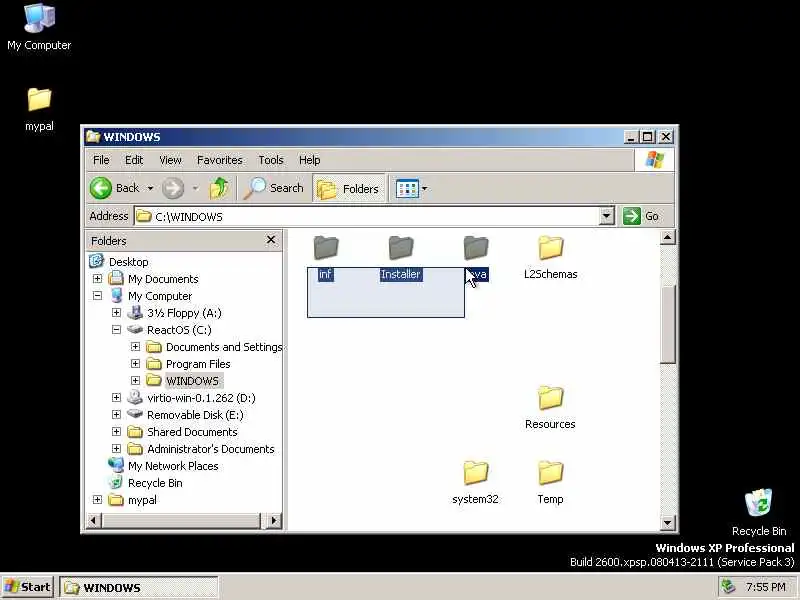Click the greyed Forward arrow button
Viewport: 800px width, 600px height.
click(x=173, y=188)
